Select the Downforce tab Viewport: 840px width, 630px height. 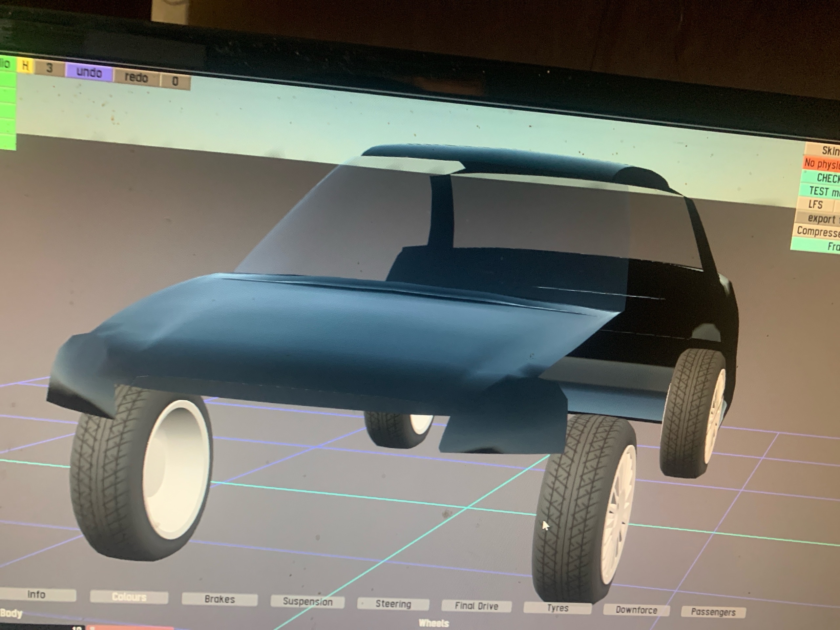[637, 610]
